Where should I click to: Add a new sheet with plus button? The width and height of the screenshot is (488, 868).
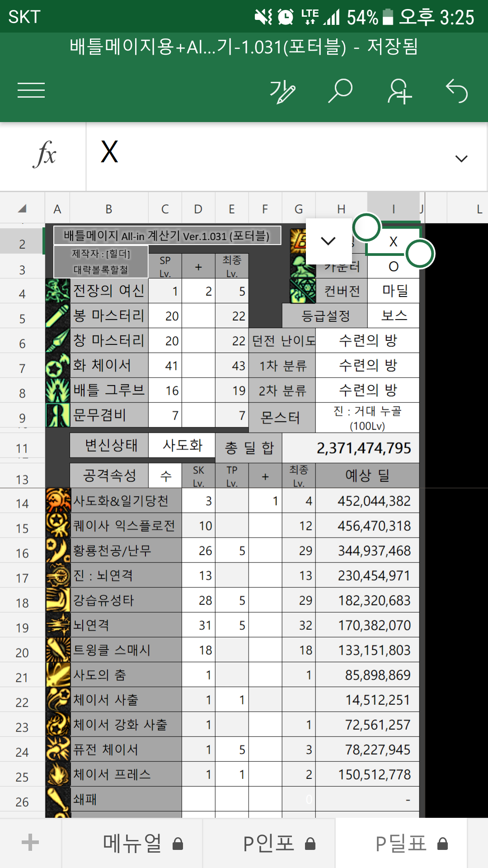pyautogui.click(x=30, y=843)
